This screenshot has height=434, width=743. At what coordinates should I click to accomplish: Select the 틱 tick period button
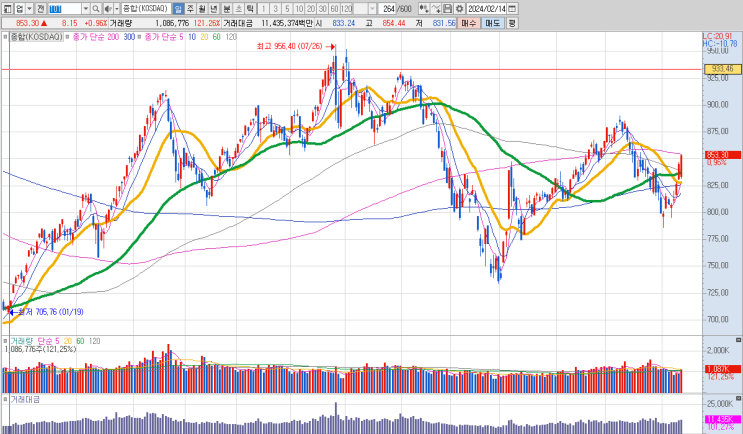251,9
